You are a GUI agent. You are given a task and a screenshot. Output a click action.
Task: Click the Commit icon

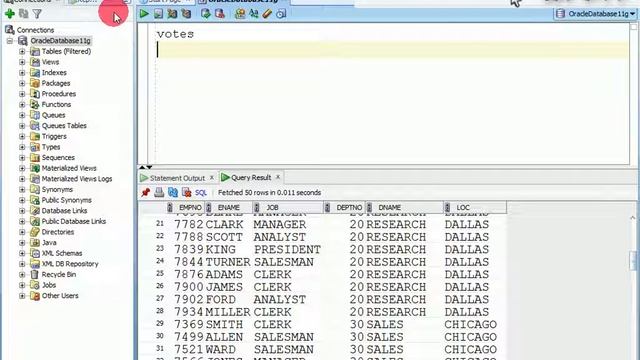pos(206,14)
